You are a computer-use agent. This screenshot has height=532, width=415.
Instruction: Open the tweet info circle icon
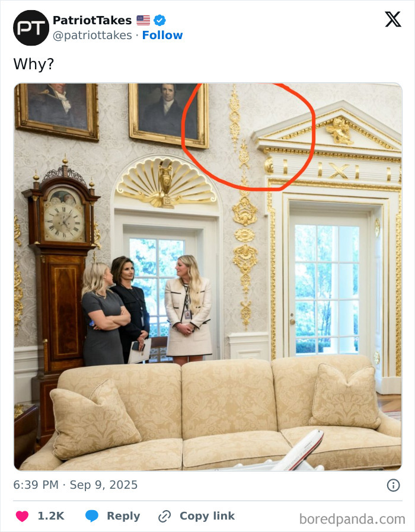pos(393,485)
